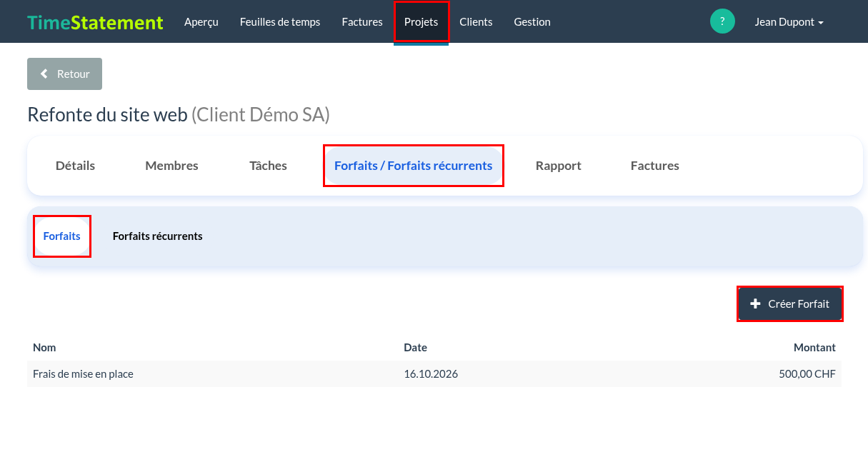Click the Retour back button
868x452 pixels.
[64, 74]
